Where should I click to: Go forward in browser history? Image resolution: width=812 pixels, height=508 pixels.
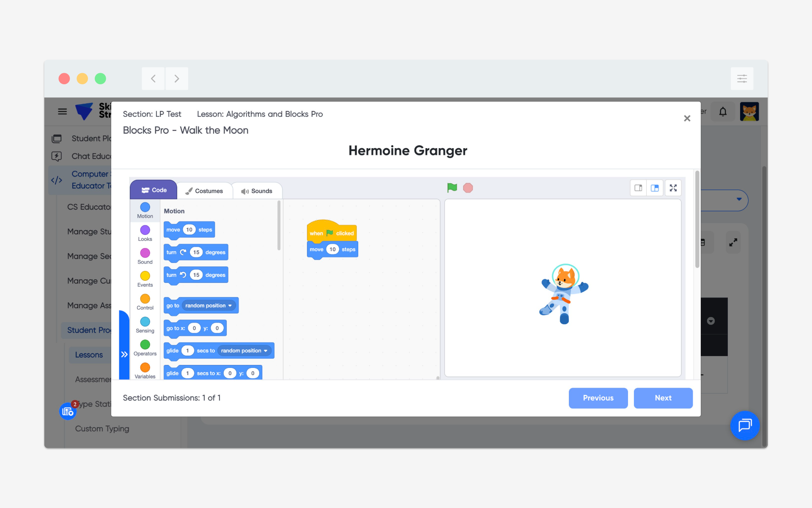tap(177, 78)
